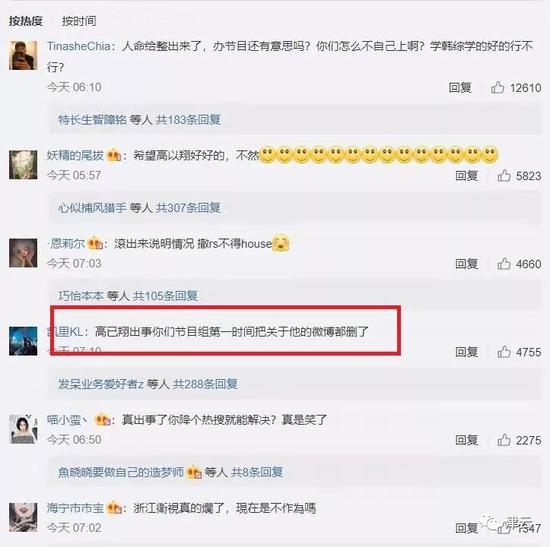Image resolution: width=550 pixels, height=547 pixels.
Task: Sort comments 按时间
Action: point(79,21)
